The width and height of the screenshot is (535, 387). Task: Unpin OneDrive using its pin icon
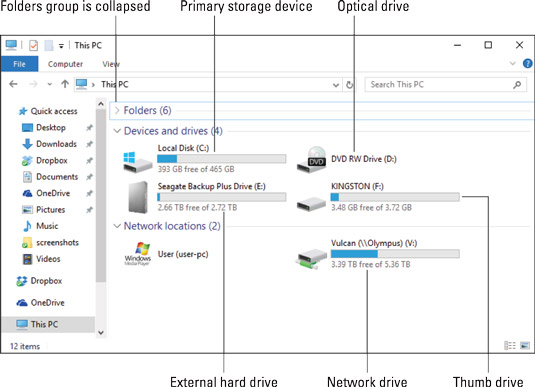pos(89,193)
